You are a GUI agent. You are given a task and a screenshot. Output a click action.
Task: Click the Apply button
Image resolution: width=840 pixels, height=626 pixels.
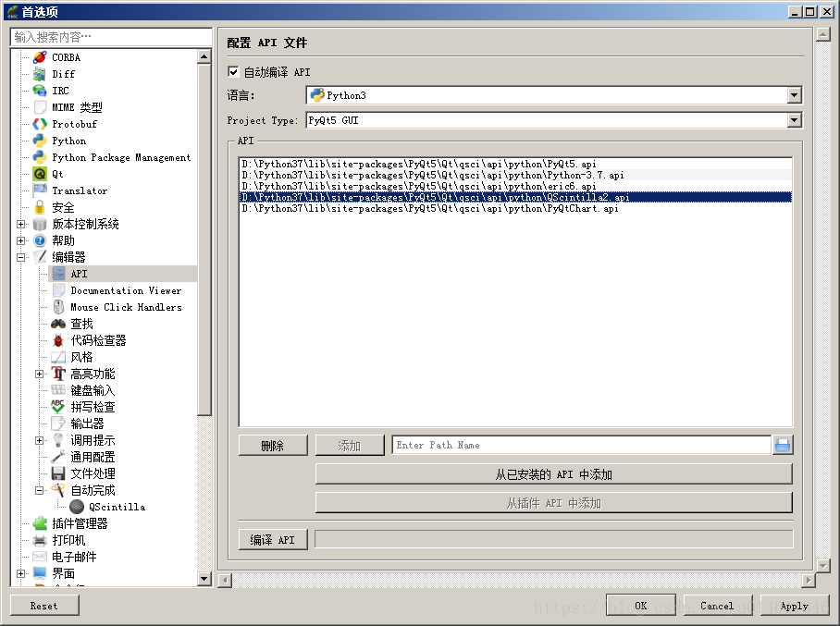click(x=794, y=606)
